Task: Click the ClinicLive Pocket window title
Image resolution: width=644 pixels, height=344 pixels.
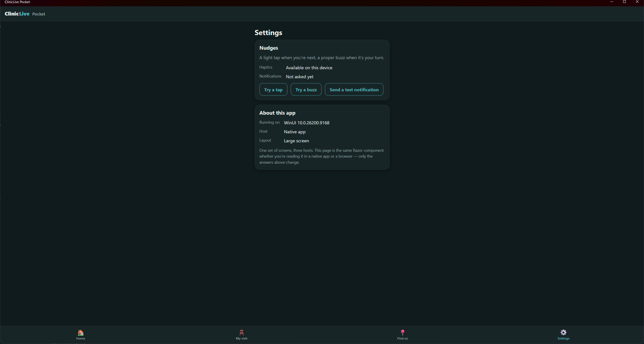Action: [x=17, y=2]
